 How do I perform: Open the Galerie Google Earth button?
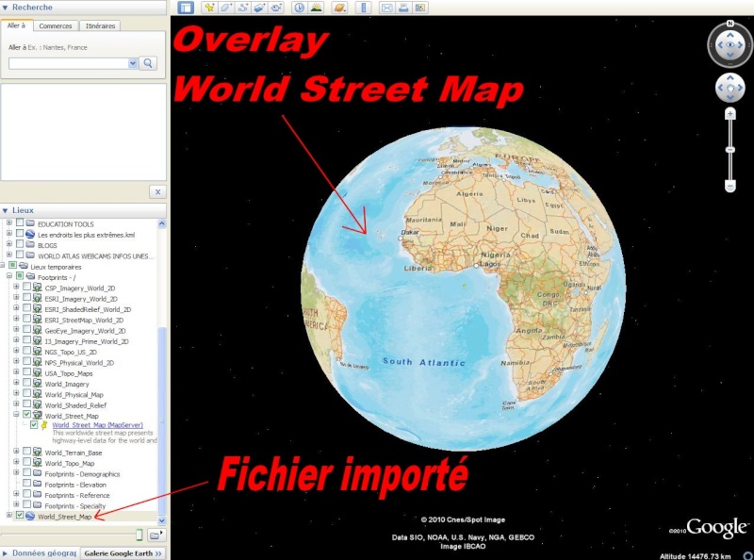[x=123, y=553]
